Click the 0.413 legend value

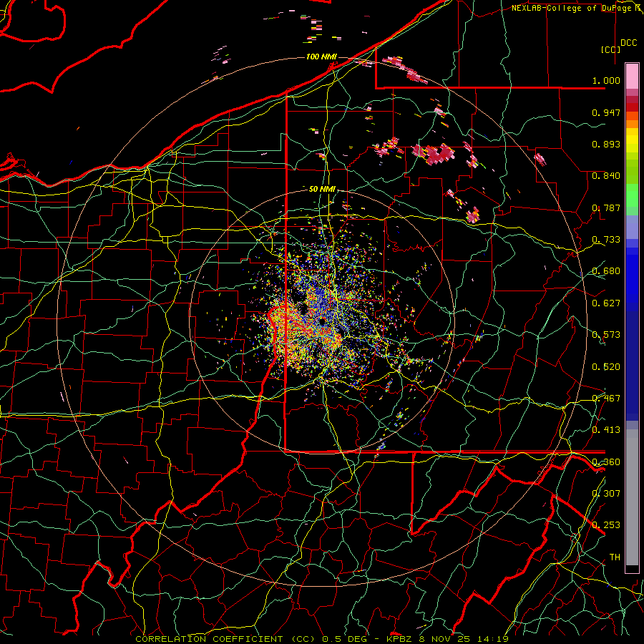click(x=606, y=430)
